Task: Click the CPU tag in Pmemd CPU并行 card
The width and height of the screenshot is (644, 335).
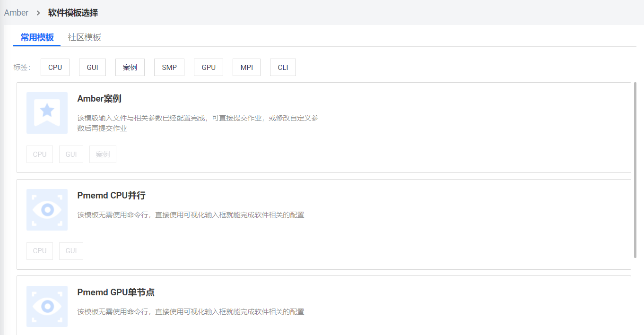Action: point(40,251)
